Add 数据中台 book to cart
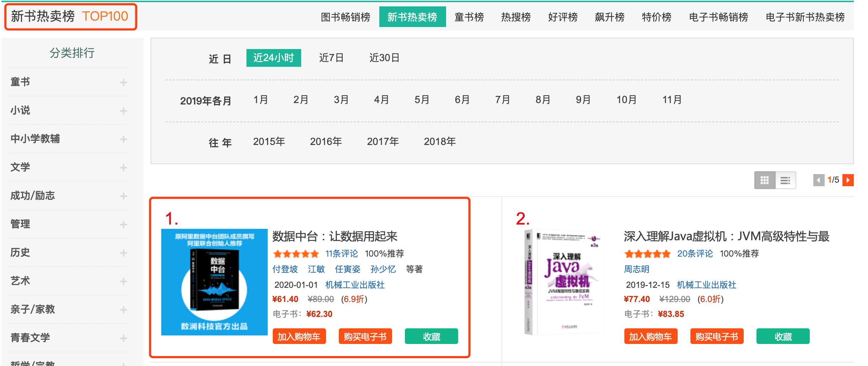This screenshot has height=366, width=868. [299, 336]
